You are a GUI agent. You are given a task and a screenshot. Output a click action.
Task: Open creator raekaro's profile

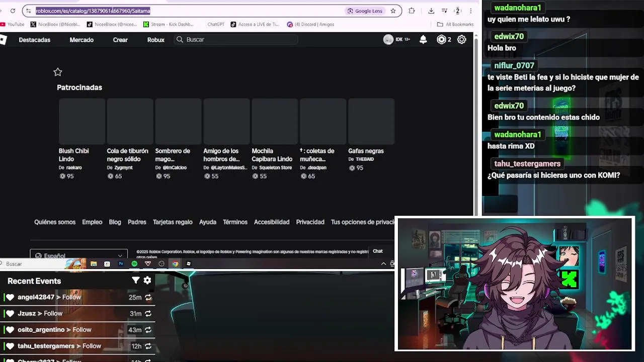(x=74, y=167)
